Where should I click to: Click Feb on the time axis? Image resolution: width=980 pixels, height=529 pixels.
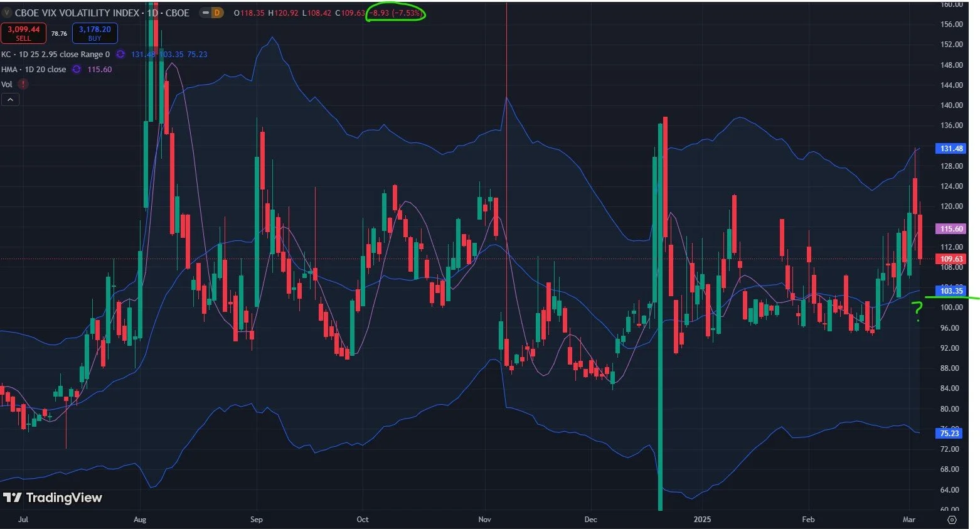808,519
